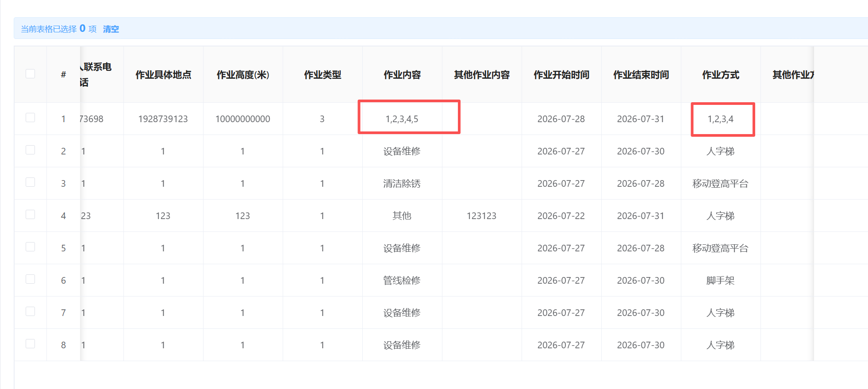Click the 作业类型 column header

click(x=323, y=75)
